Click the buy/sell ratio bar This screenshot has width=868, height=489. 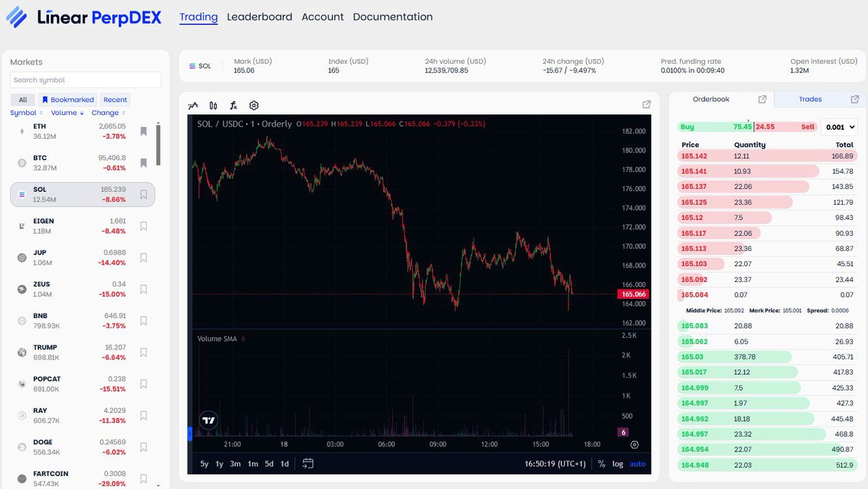click(x=749, y=127)
